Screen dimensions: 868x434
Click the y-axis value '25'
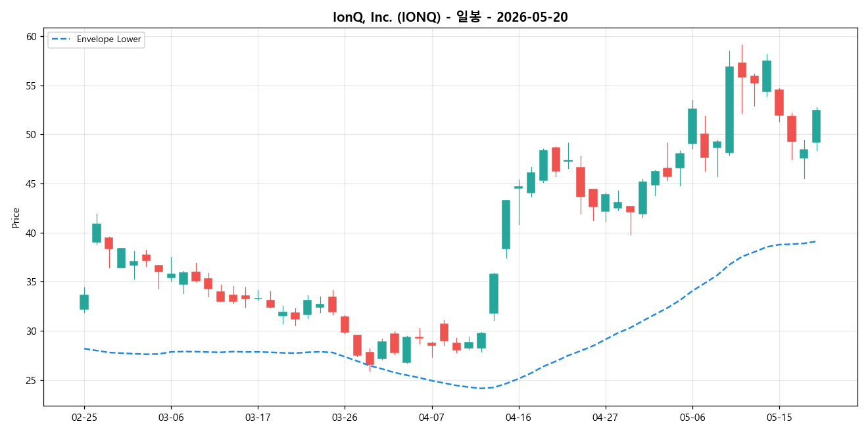click(33, 380)
